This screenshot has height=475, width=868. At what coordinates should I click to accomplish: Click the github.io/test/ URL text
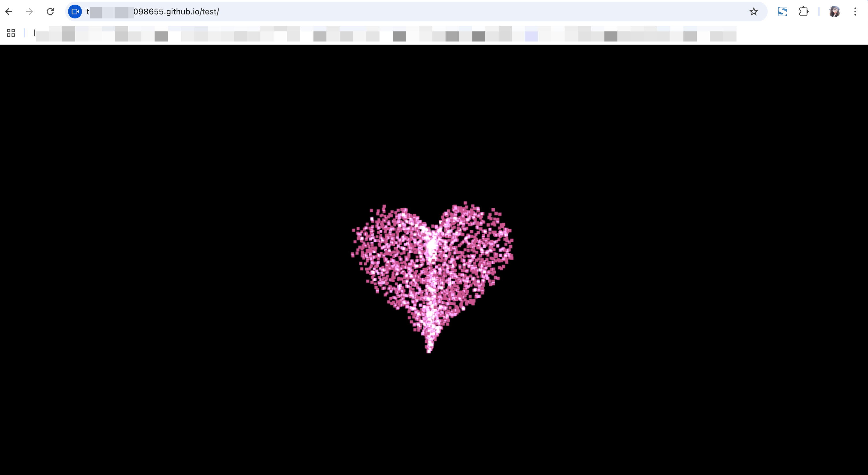coord(176,12)
